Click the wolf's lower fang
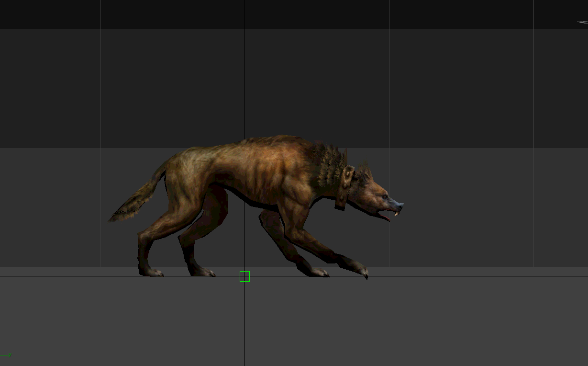This screenshot has height=366, width=588. click(x=396, y=214)
